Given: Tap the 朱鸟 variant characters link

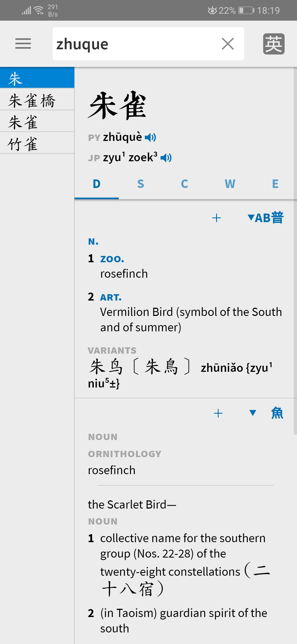Looking at the screenshot, I should [106, 367].
